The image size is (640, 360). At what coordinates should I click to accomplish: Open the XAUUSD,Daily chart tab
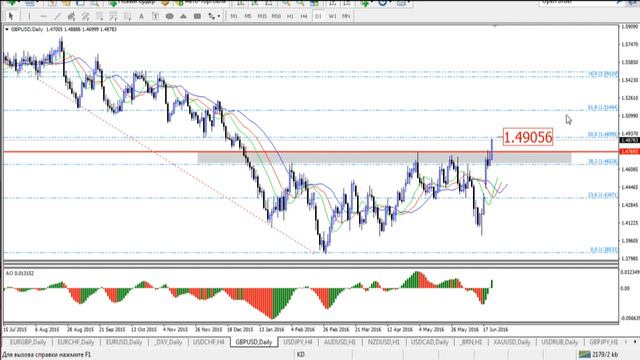pos(512,342)
